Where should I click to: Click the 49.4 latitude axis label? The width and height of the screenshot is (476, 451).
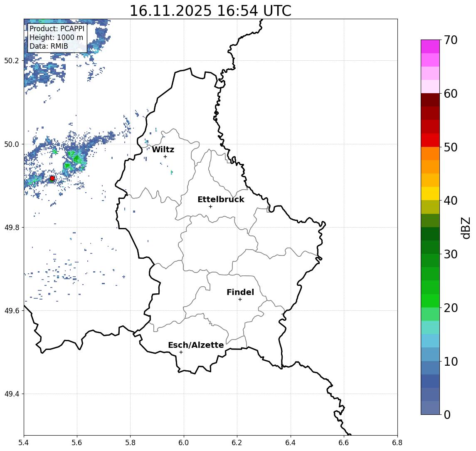point(12,394)
